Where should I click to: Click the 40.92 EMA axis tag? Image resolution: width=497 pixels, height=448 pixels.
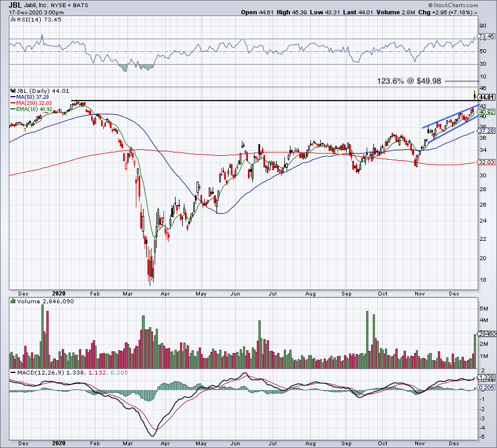coord(486,112)
